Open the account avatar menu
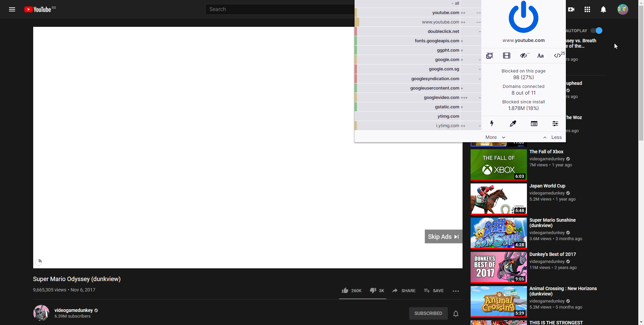This screenshot has height=325, width=644. coord(623,9)
